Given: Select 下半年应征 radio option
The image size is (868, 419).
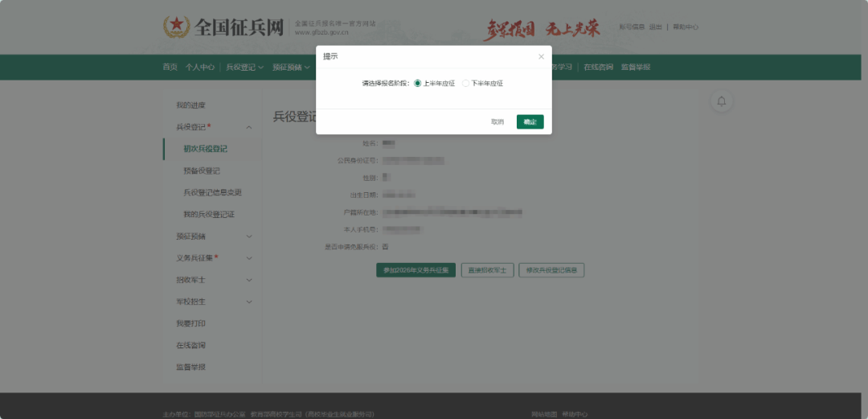Looking at the screenshot, I should pyautogui.click(x=465, y=84).
